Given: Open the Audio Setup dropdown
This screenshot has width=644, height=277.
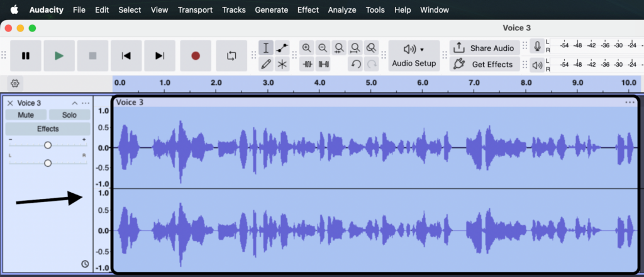Looking at the screenshot, I should pos(413,55).
